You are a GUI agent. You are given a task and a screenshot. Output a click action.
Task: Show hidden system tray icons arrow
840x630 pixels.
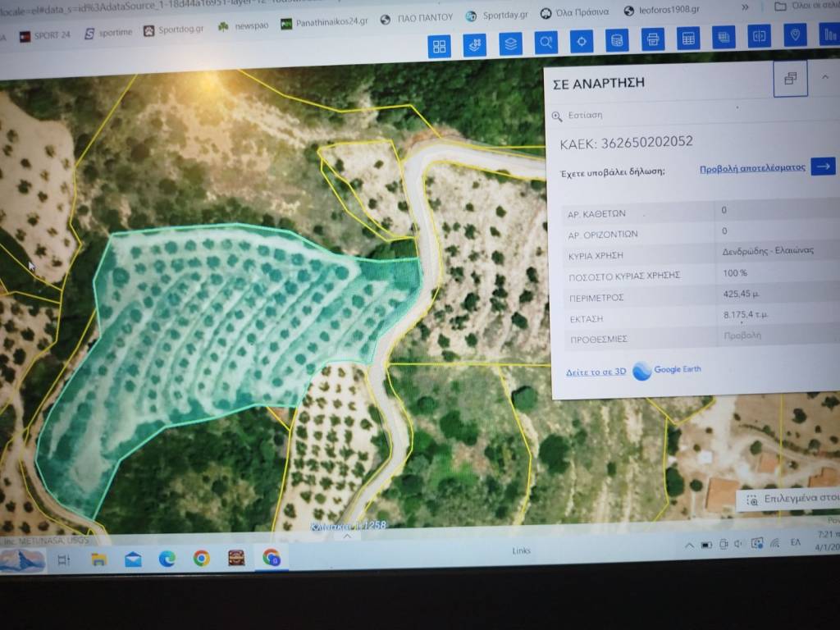[687, 546]
